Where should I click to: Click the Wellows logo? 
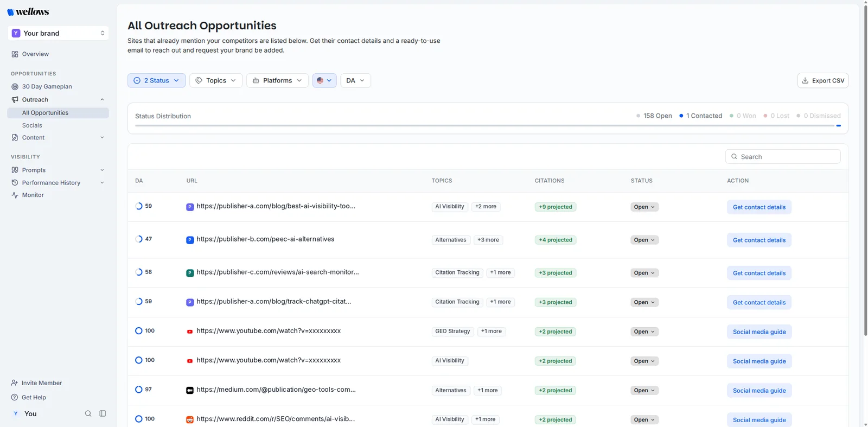pos(28,11)
